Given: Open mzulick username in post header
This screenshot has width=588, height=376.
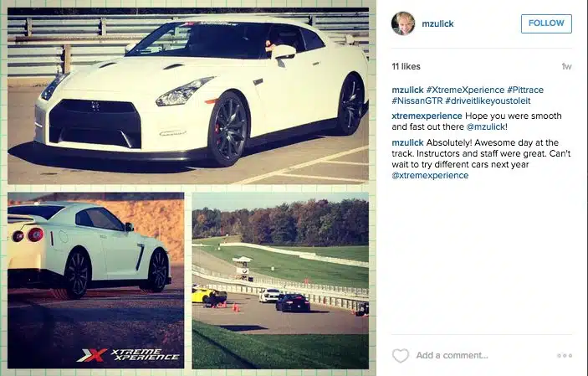Looking at the screenshot, I should pos(437,23).
